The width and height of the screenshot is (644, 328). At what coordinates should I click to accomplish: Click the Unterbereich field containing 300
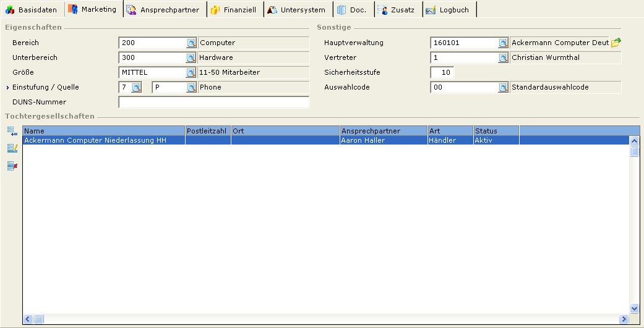(x=153, y=57)
